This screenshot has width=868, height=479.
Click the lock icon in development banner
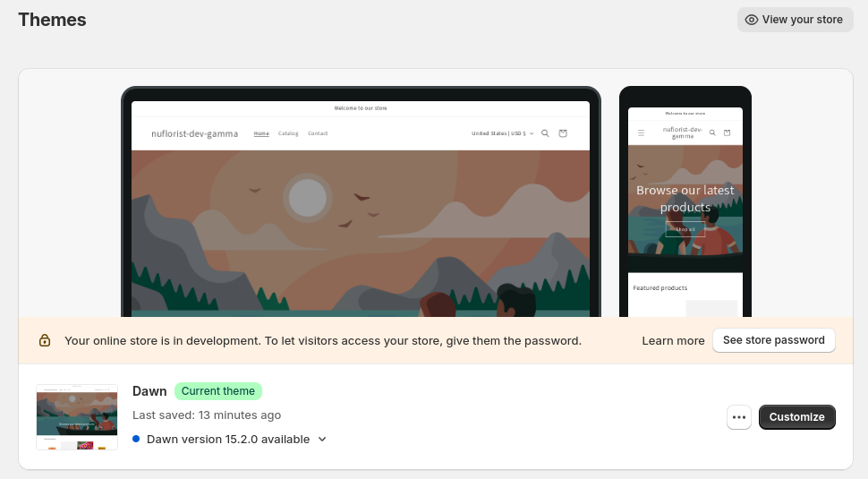tap(45, 340)
